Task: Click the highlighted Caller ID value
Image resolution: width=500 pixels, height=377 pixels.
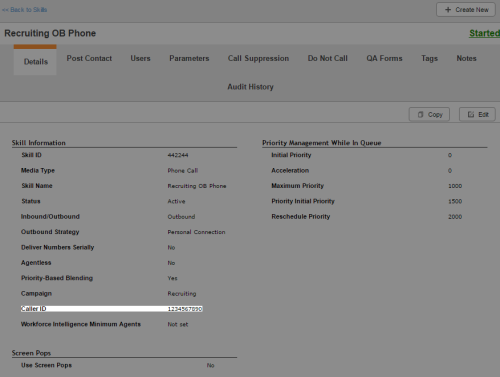Action: (x=185, y=309)
